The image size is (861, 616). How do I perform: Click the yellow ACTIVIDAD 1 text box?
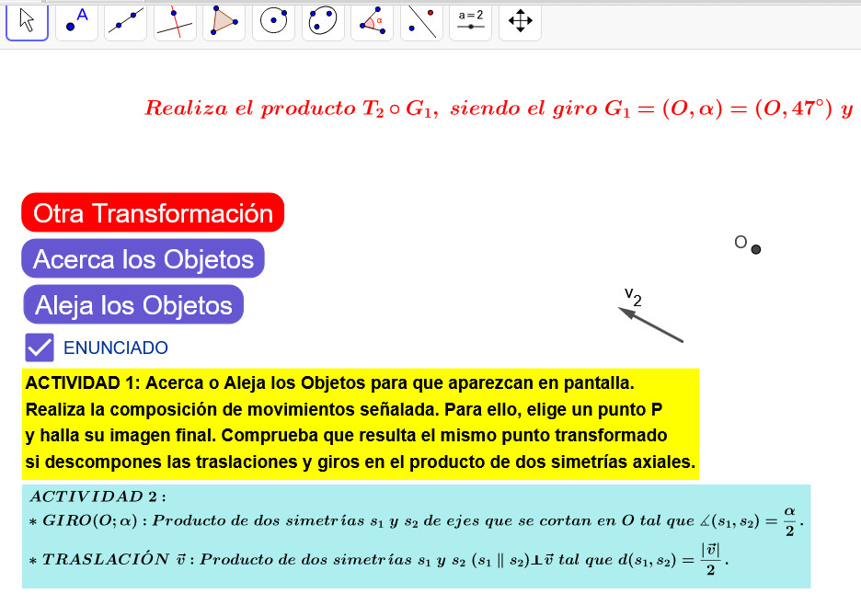tap(360, 423)
